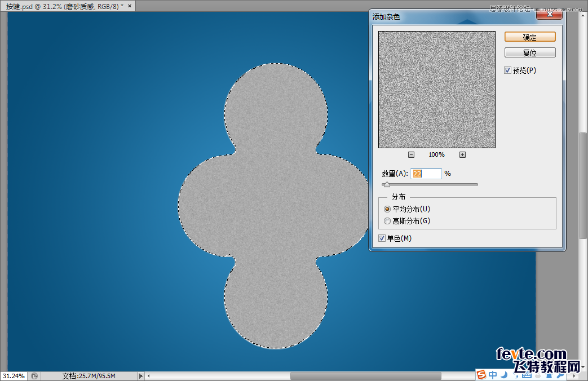The width and height of the screenshot is (588, 381).
Task: Adjust the 数量 amount slider handle
Action: [387, 184]
